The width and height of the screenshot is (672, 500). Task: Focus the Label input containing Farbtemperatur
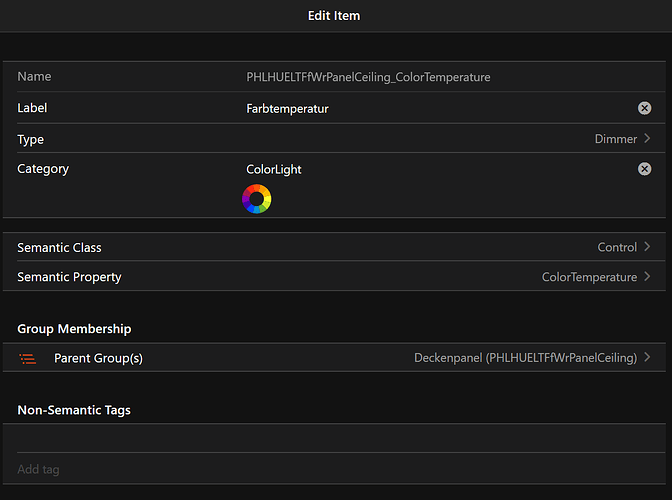(x=430, y=108)
